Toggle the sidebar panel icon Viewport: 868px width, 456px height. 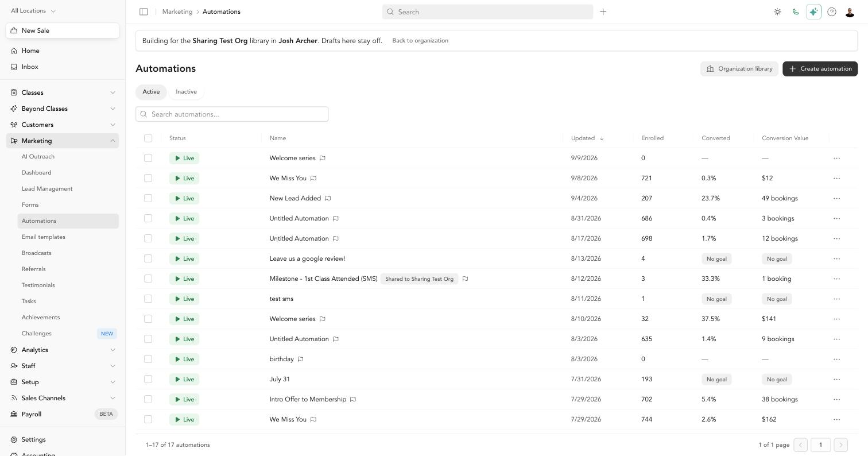(144, 11)
